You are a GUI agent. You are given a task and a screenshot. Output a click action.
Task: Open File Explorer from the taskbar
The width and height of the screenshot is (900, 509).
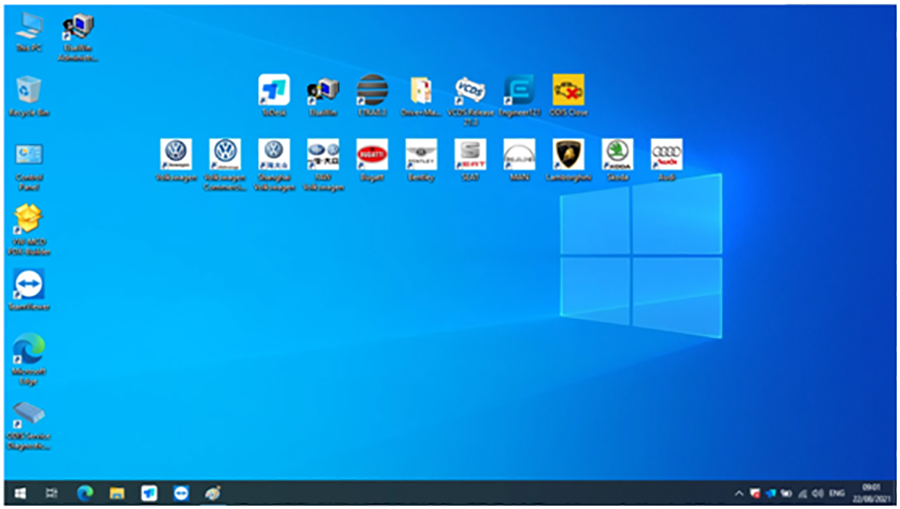[x=117, y=493]
